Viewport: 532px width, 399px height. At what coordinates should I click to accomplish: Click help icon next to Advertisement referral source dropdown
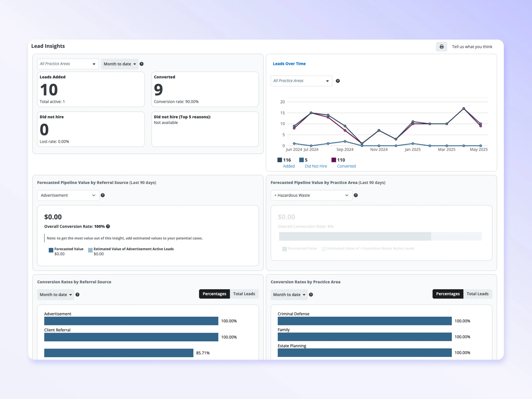click(x=103, y=195)
